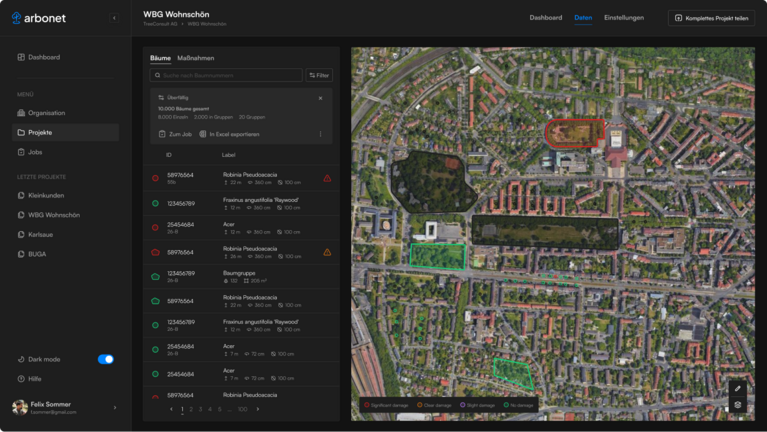This screenshot has height=432, width=767.
Task: Go to page 4
Action: point(210,409)
